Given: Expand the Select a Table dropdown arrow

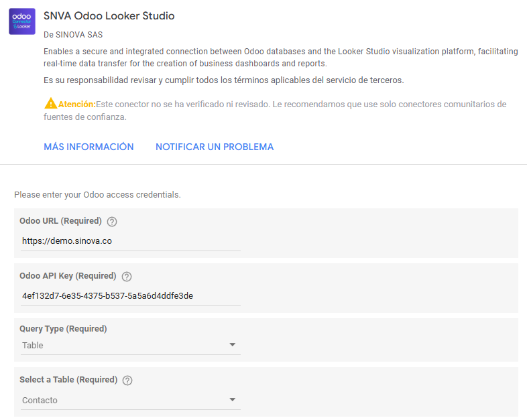Looking at the screenshot, I should (232, 399).
